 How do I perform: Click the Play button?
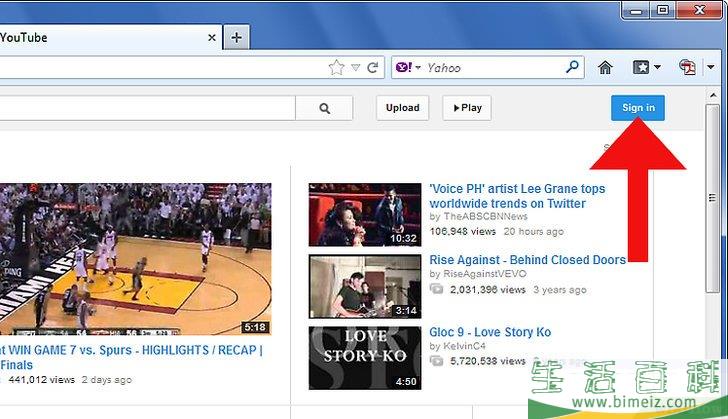(x=467, y=108)
